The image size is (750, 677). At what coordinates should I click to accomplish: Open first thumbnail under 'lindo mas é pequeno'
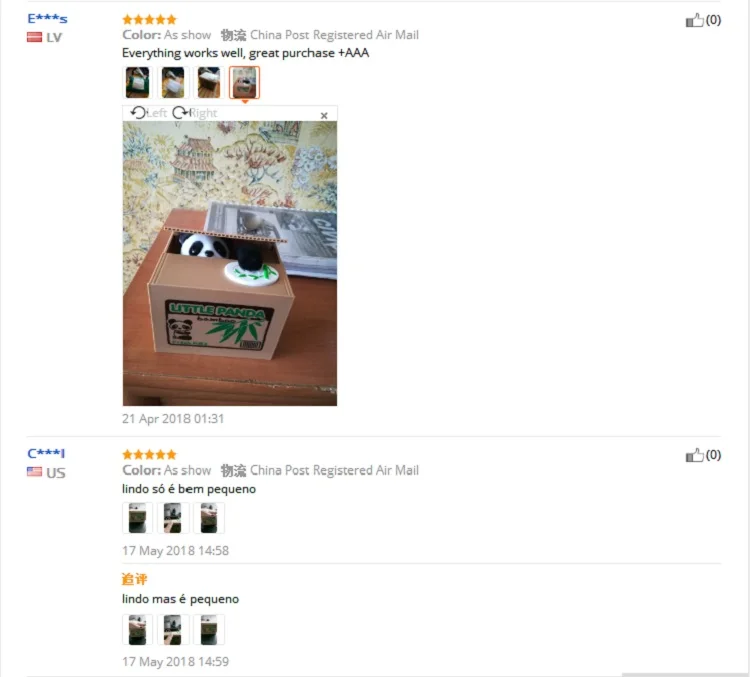pos(138,630)
